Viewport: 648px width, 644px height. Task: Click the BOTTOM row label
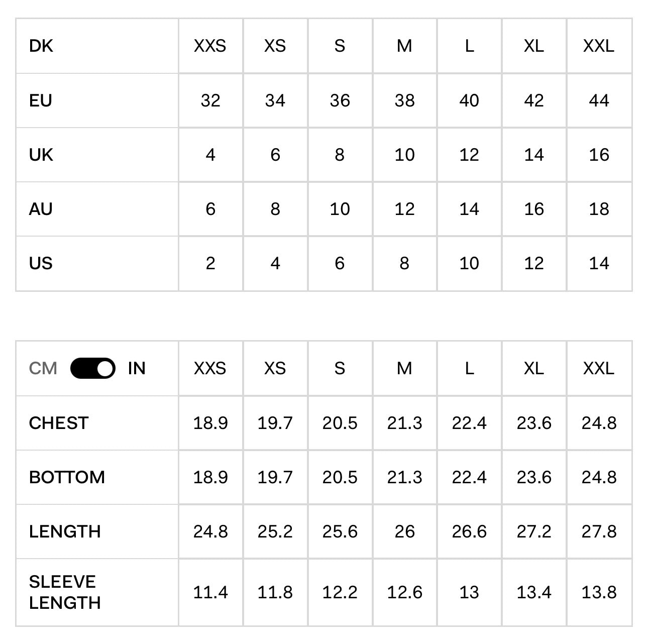[67, 477]
